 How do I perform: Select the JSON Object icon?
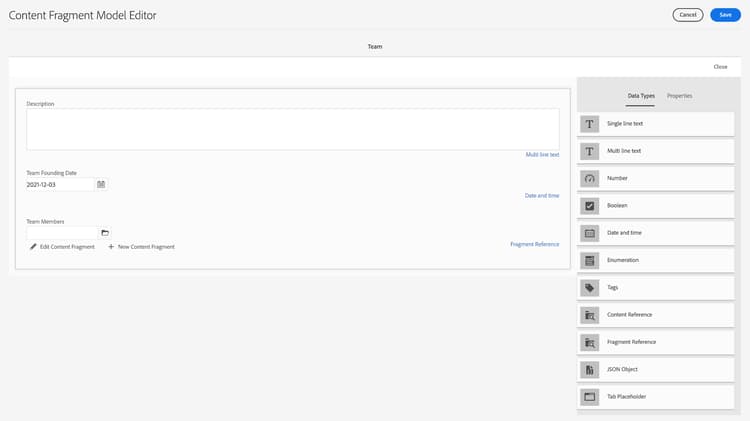589,369
